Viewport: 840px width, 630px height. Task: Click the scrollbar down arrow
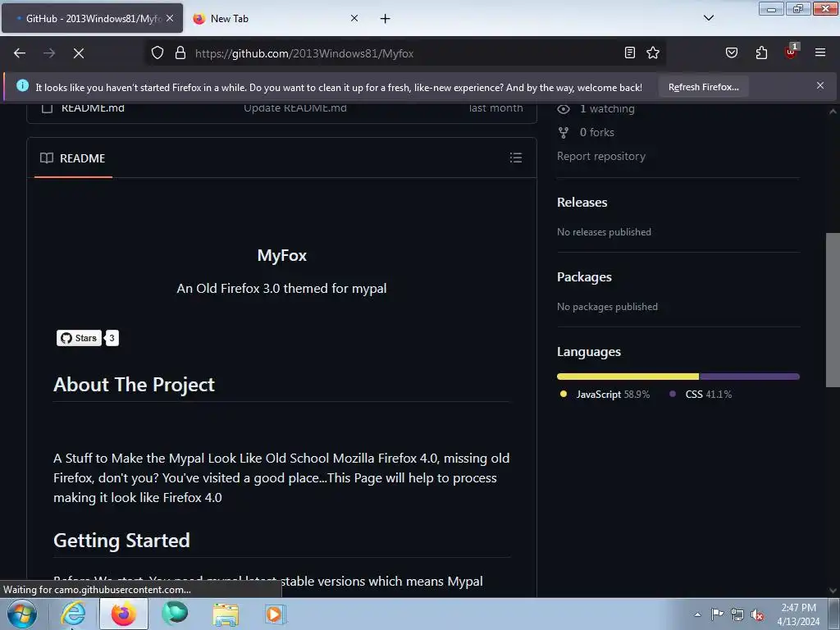[x=833, y=591]
